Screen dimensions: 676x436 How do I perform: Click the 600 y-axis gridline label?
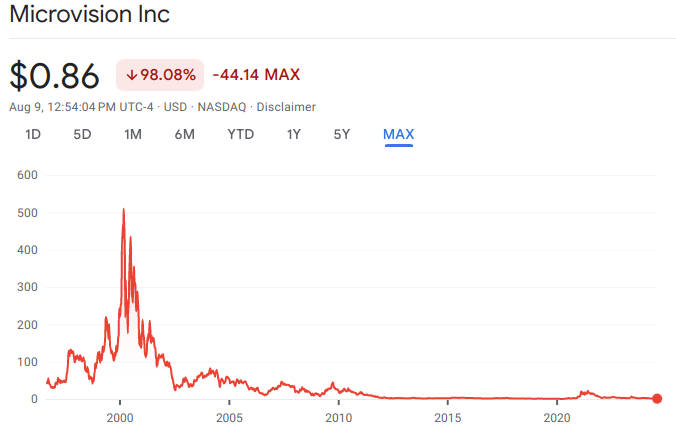27,175
